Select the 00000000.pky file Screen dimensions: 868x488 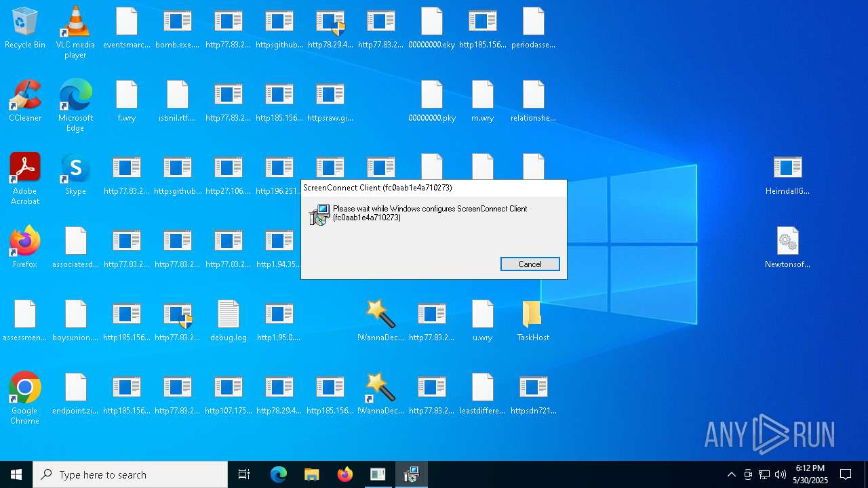click(432, 101)
